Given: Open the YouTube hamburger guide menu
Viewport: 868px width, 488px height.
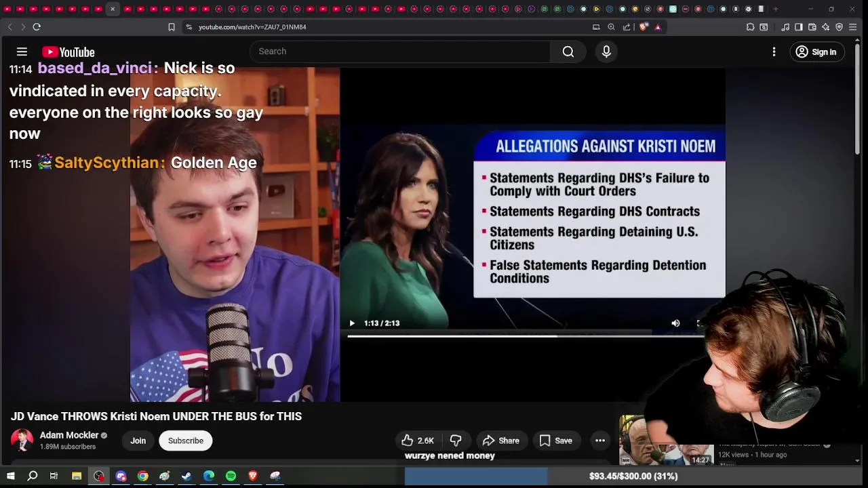Looking at the screenshot, I should pos(22,52).
